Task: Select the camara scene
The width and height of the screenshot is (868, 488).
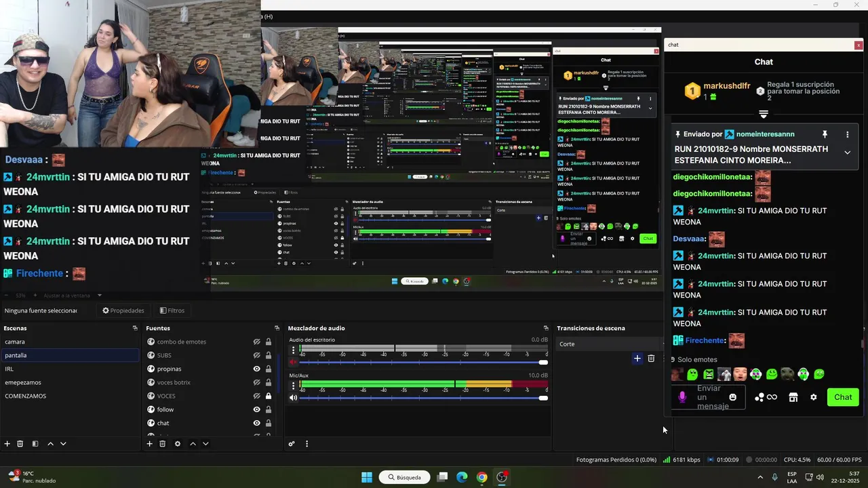Action: pos(71,342)
